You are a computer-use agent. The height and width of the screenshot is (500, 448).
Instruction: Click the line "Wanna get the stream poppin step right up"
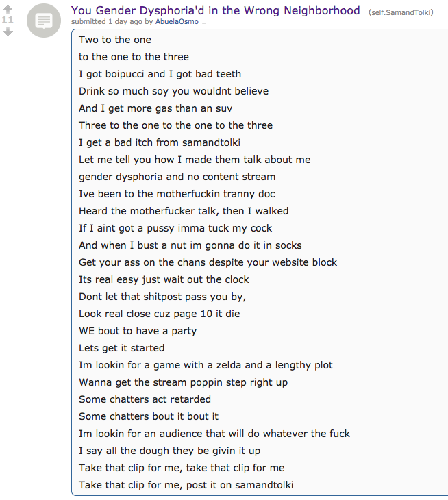[x=184, y=382]
